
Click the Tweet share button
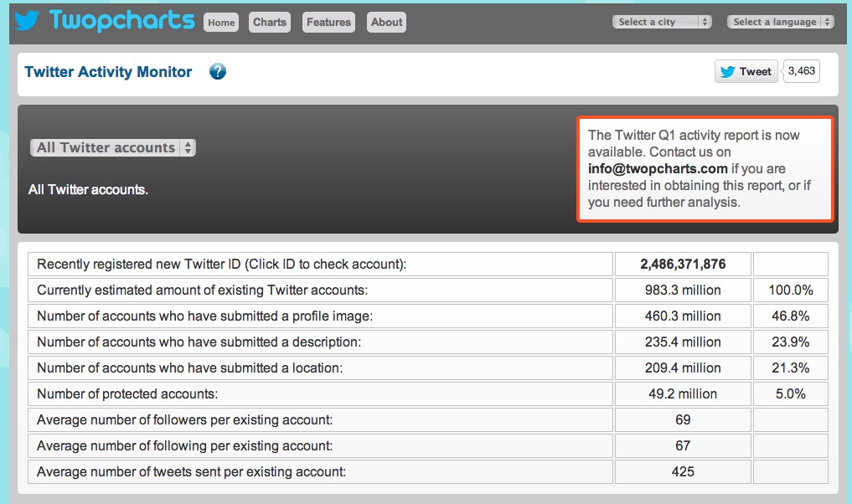tap(746, 72)
